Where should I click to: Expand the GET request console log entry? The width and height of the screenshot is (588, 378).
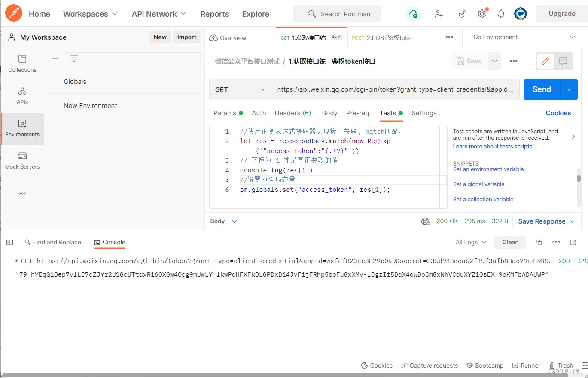(17, 261)
